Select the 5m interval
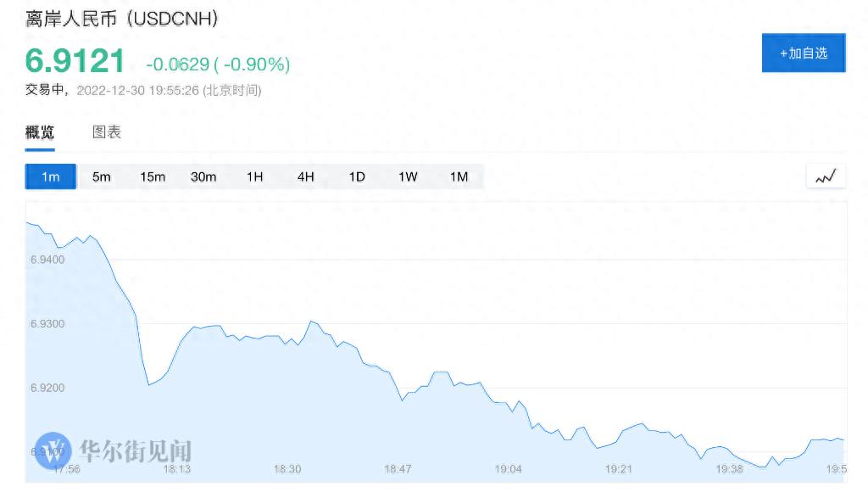This screenshot has height=498, width=868. (x=102, y=176)
